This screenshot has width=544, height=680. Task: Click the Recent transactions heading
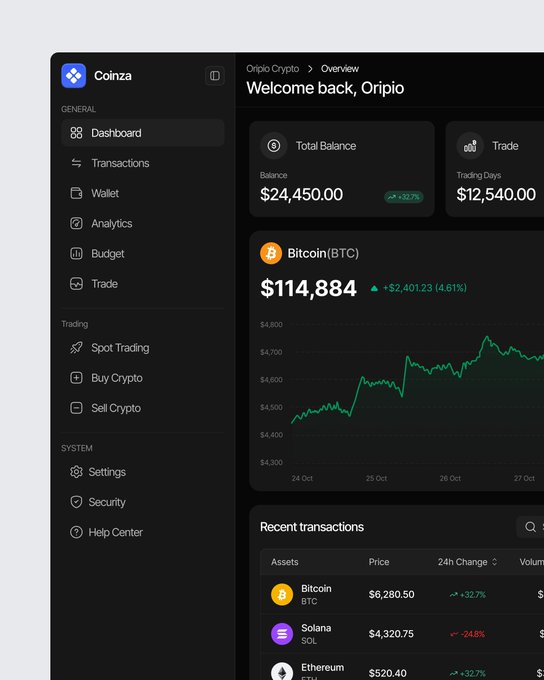click(312, 527)
